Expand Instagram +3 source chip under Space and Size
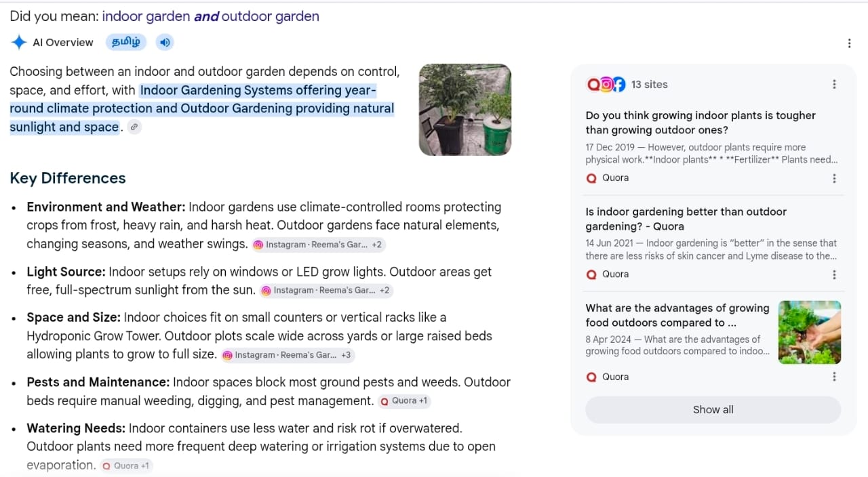Screen dimensions: 868x477 288,355
